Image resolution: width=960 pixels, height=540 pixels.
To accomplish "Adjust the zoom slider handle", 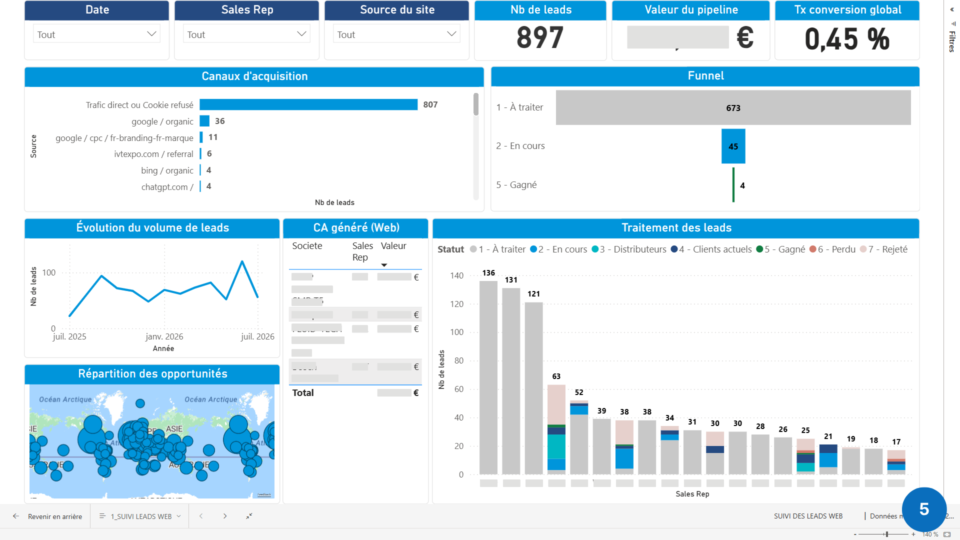I will point(887,534).
